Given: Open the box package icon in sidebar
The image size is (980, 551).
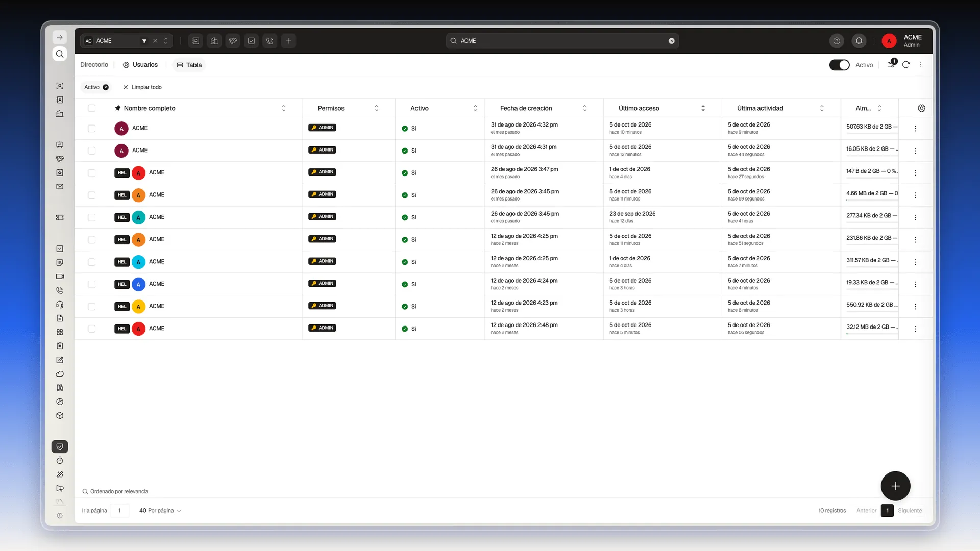Looking at the screenshot, I should tap(60, 416).
